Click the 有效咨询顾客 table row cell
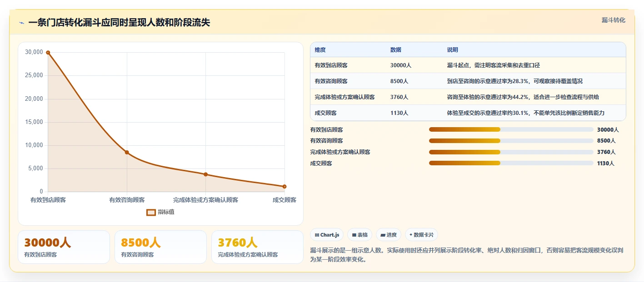This screenshot has width=644, height=282. (348, 81)
